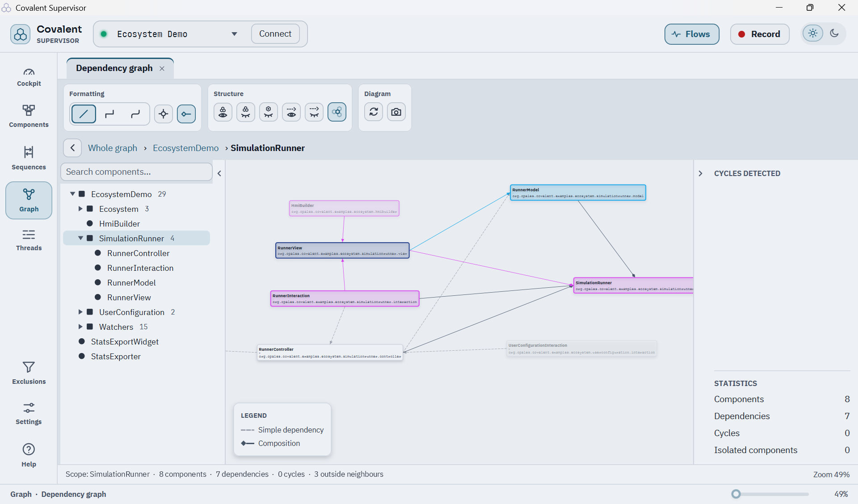
Task: Collapse the component tree panel
Action: coord(219,173)
